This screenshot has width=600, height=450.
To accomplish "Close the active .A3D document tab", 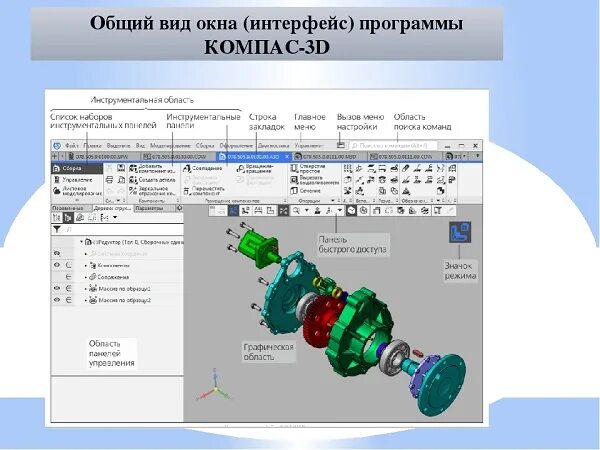I will [287, 157].
